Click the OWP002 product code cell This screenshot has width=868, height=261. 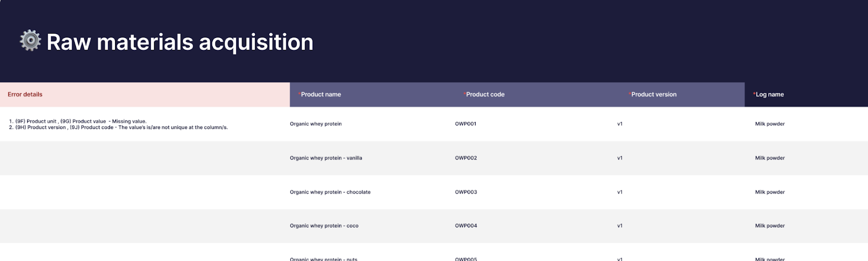[x=466, y=158]
